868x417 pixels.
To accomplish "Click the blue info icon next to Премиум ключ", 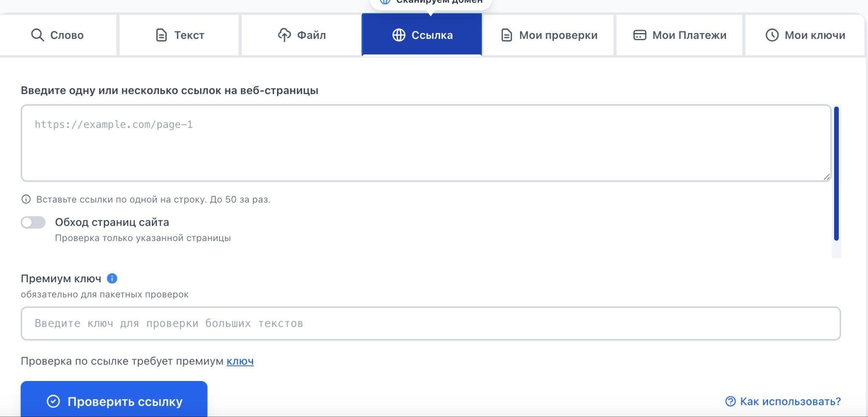I will point(112,279).
